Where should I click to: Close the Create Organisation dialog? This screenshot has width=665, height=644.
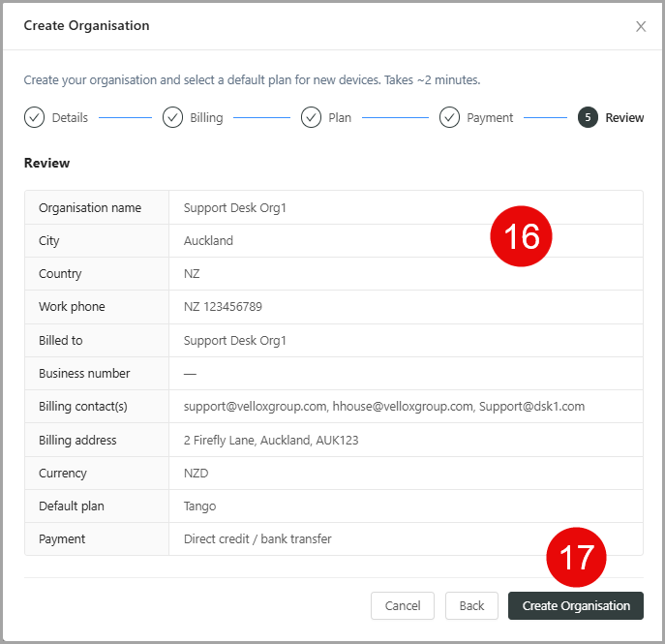coord(641,26)
